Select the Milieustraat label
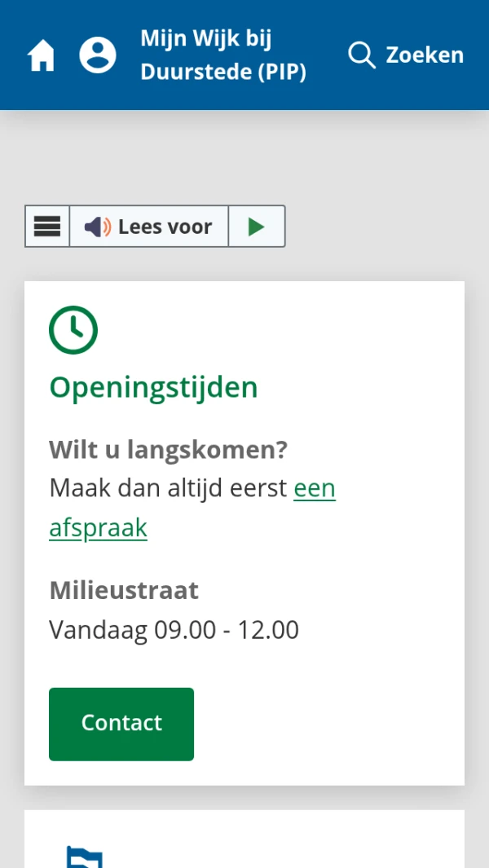Image resolution: width=489 pixels, height=868 pixels. [124, 590]
